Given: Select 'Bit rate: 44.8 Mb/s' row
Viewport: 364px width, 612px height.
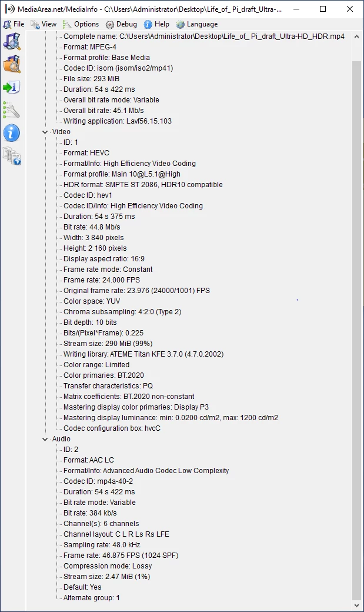Looking at the screenshot, I should pyautogui.click(x=92, y=227).
